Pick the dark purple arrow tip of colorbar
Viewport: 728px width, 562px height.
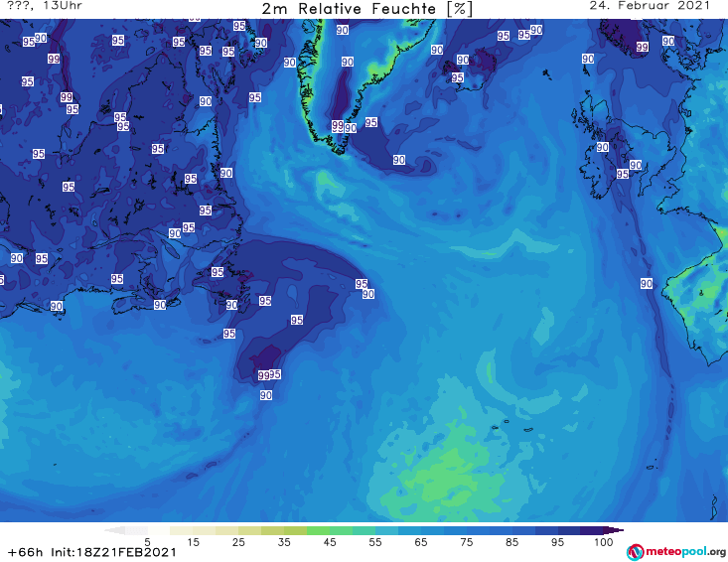click(x=616, y=530)
